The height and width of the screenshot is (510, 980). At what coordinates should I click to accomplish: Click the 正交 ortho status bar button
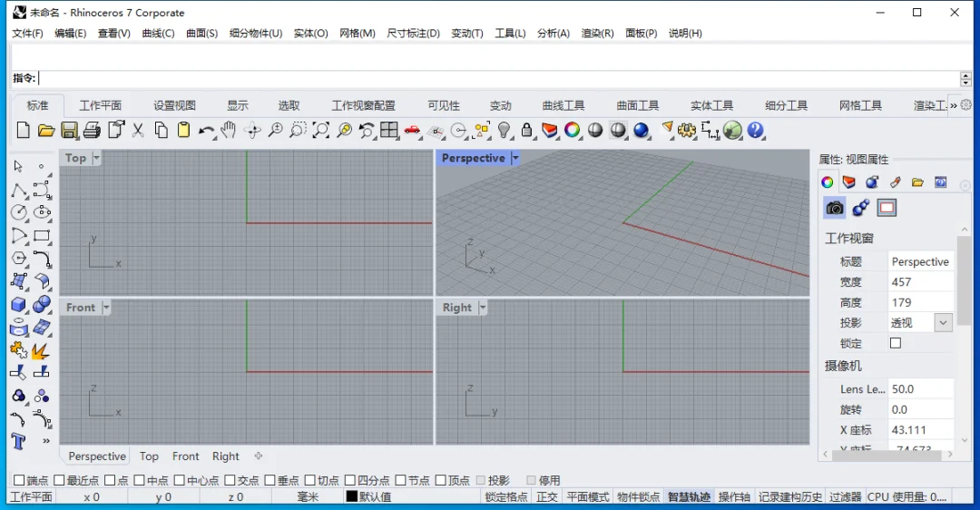547,497
